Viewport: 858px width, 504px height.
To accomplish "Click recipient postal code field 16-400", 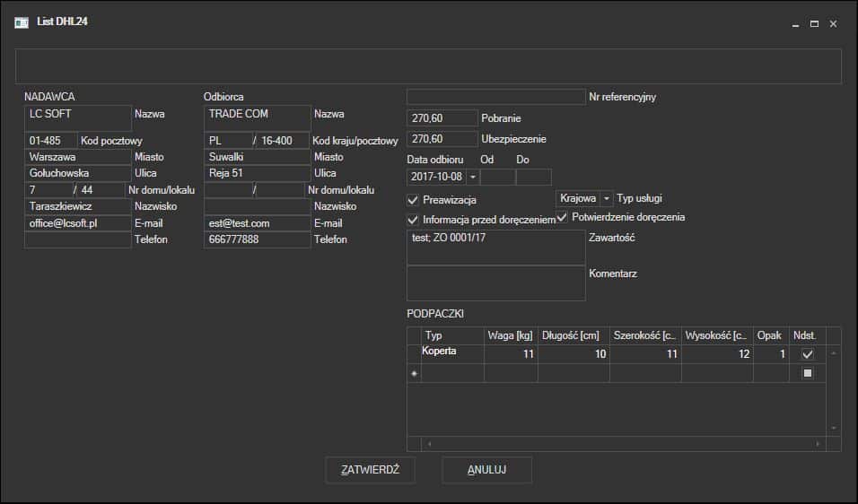I will click(283, 141).
